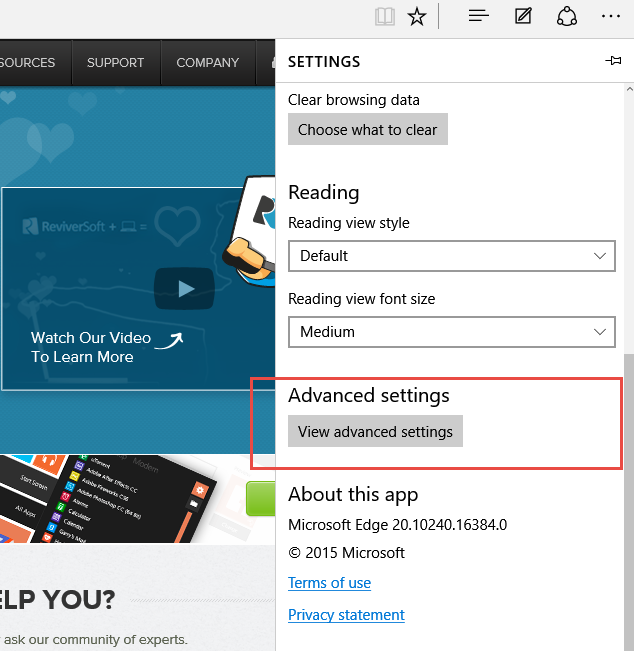
Task: Play the ReviverSoft video
Action: point(184,289)
